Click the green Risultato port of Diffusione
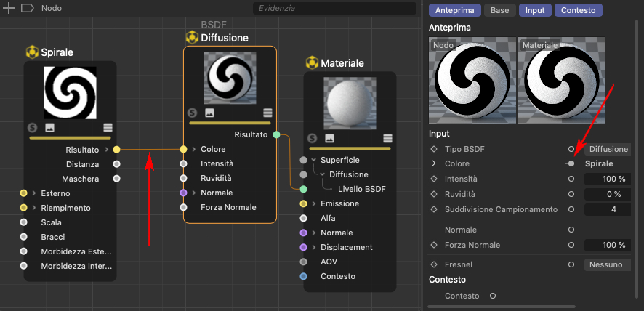 click(x=276, y=134)
